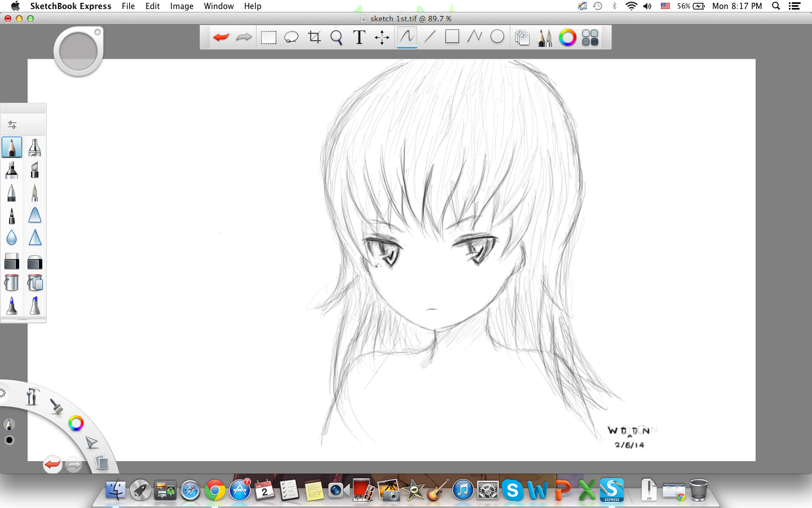Select the felt tip pen brush
Image resolution: width=812 pixels, height=508 pixels.
coord(12,215)
